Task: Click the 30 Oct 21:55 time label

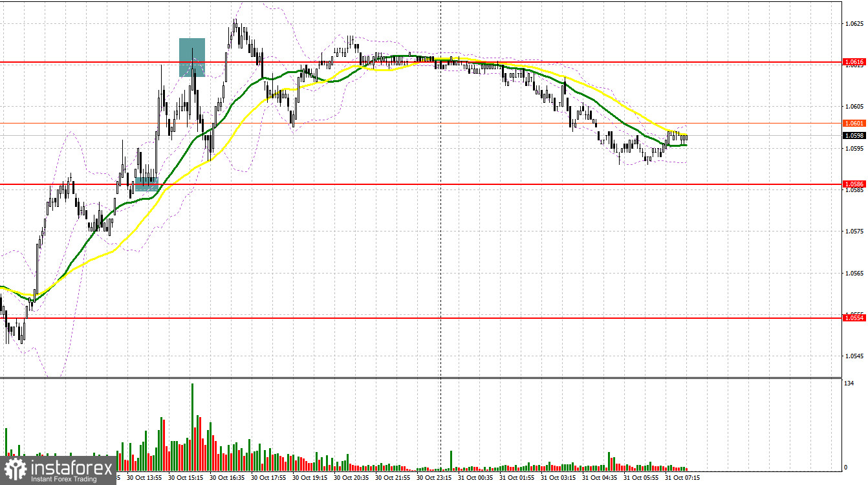Action: [x=393, y=478]
